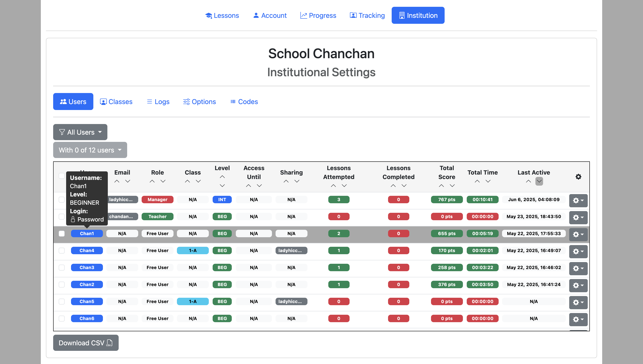Click the INT level badge
The width and height of the screenshot is (643, 364).
click(222, 199)
